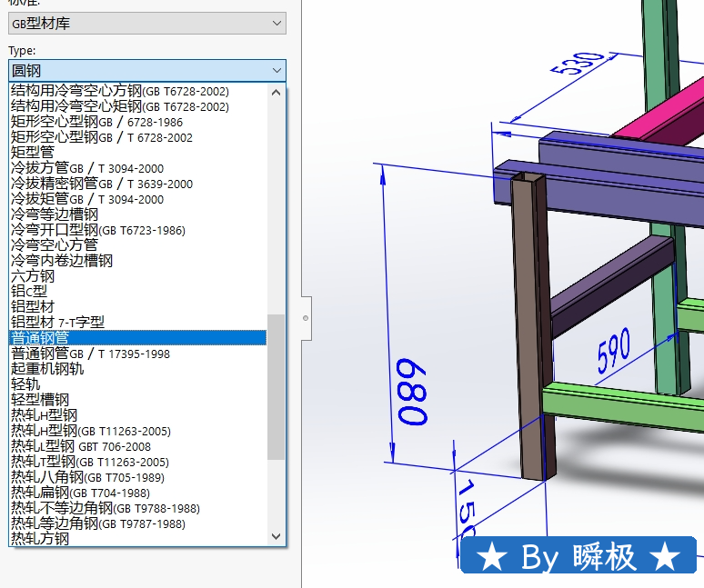Click the dropdown list scrollbar thumb

pyautogui.click(x=277, y=386)
